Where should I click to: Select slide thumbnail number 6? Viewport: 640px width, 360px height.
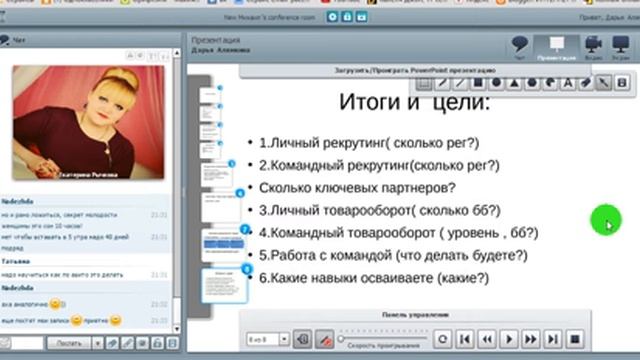[x=221, y=207]
